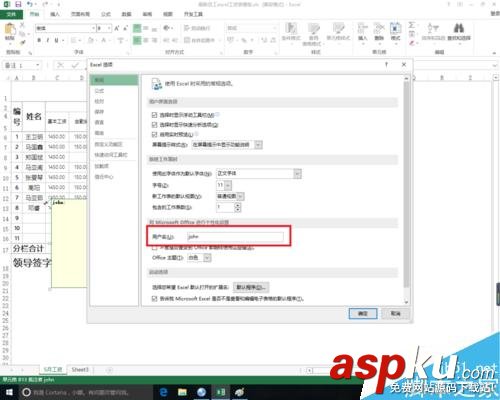The height and width of the screenshot is (400, 500).
Task: Click the 确定 (OK) button in Excel Options
Action: coord(363,313)
